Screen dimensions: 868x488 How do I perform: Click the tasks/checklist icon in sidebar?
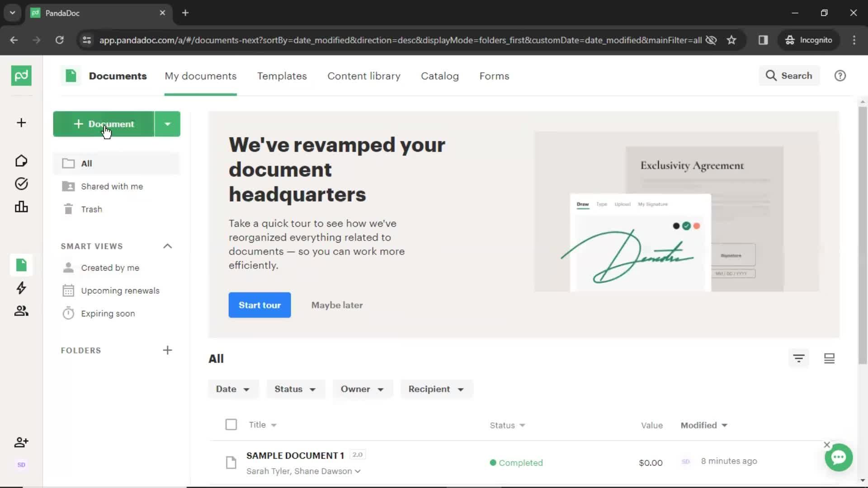click(x=21, y=183)
